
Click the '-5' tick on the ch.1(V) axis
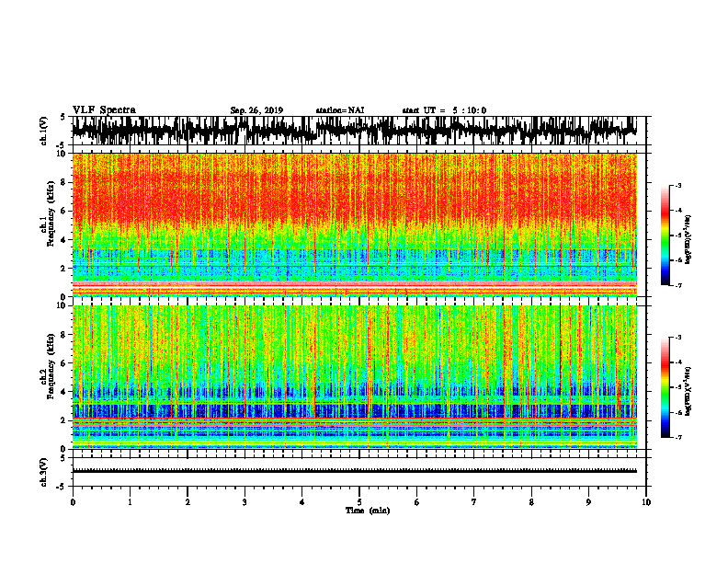pyautogui.click(x=63, y=145)
